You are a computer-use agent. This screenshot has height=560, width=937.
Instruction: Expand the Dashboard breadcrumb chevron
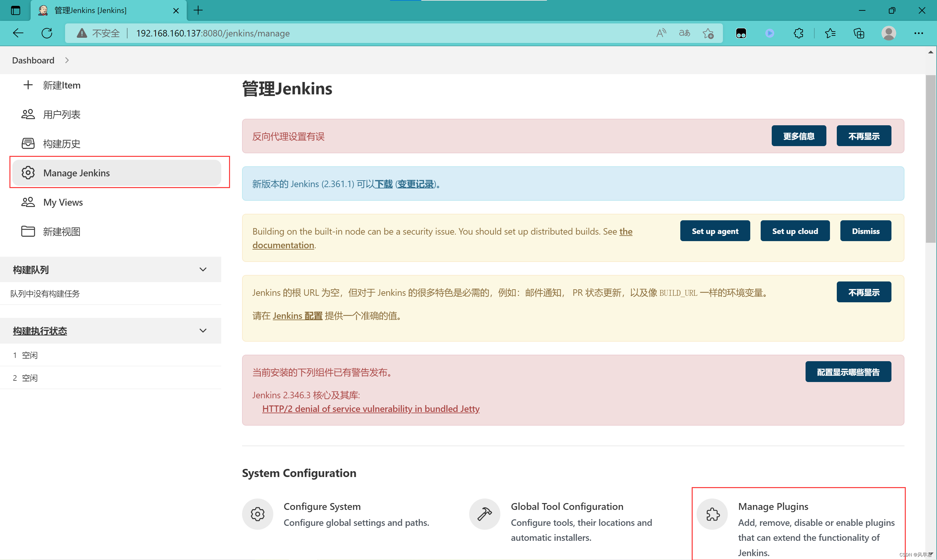tap(67, 61)
